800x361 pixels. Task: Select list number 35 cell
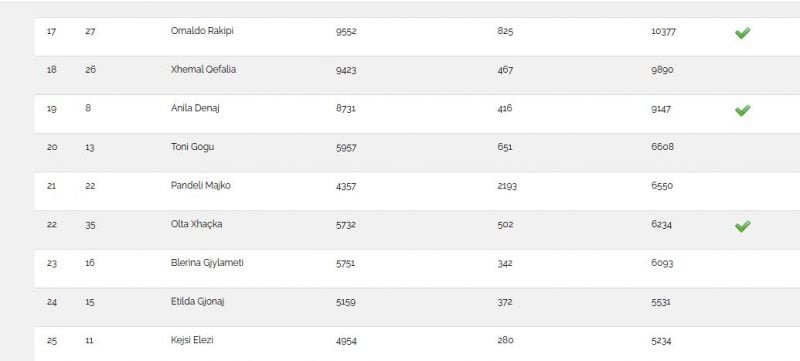pos(90,225)
